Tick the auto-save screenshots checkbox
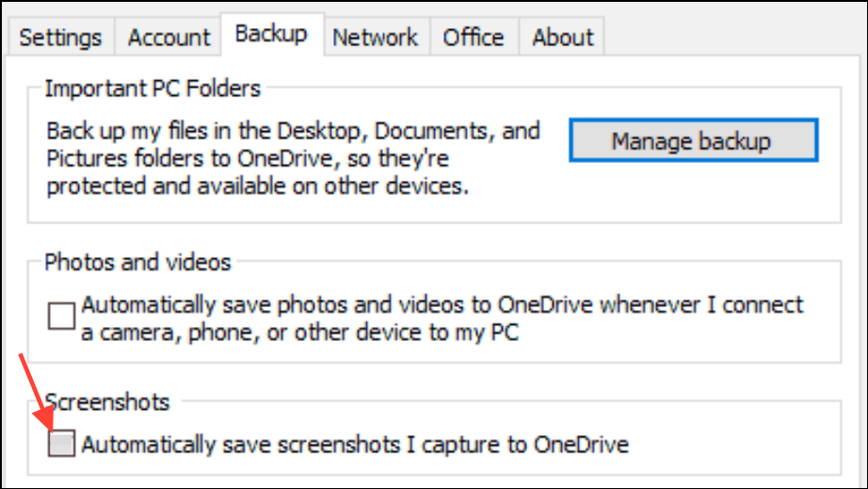Viewport: 868px width, 489px height. click(x=62, y=444)
